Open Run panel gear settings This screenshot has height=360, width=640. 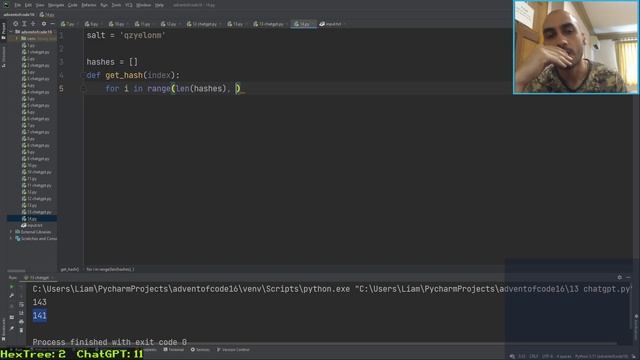click(620, 277)
